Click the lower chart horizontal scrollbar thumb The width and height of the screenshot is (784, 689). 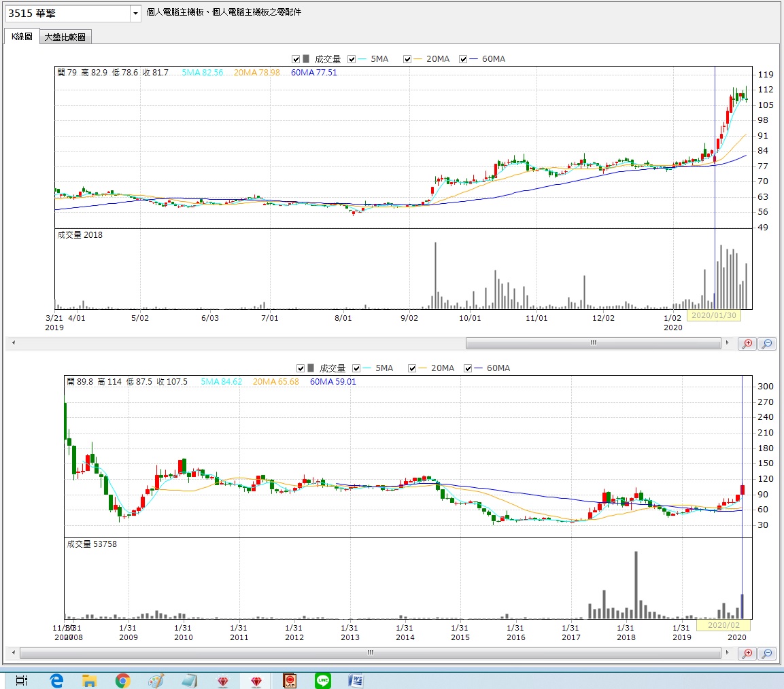point(371,652)
